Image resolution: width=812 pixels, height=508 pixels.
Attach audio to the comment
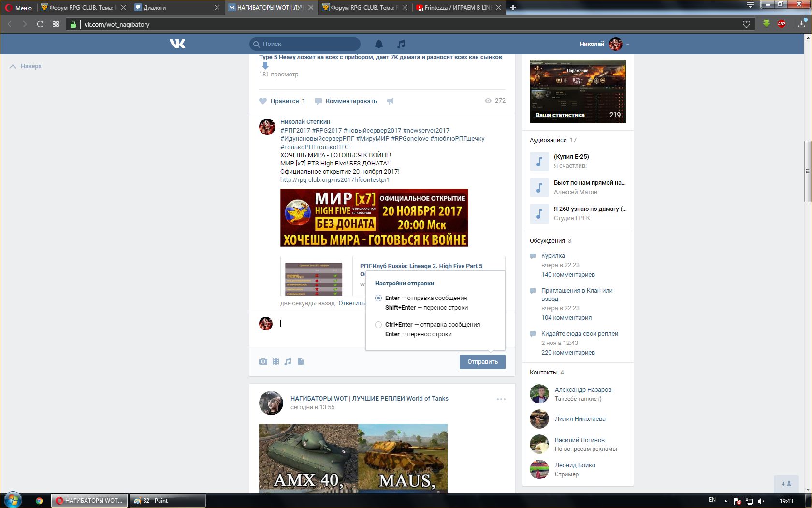tap(288, 361)
